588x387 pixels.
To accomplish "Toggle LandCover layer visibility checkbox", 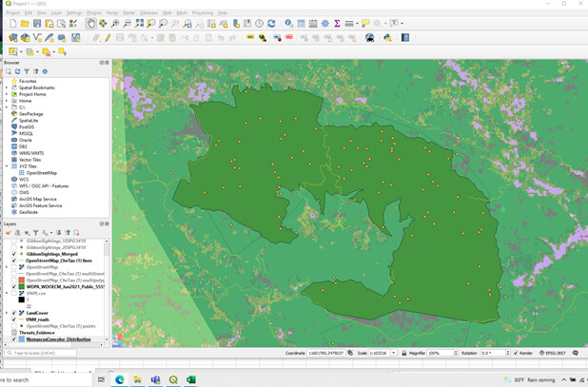I will (14, 313).
